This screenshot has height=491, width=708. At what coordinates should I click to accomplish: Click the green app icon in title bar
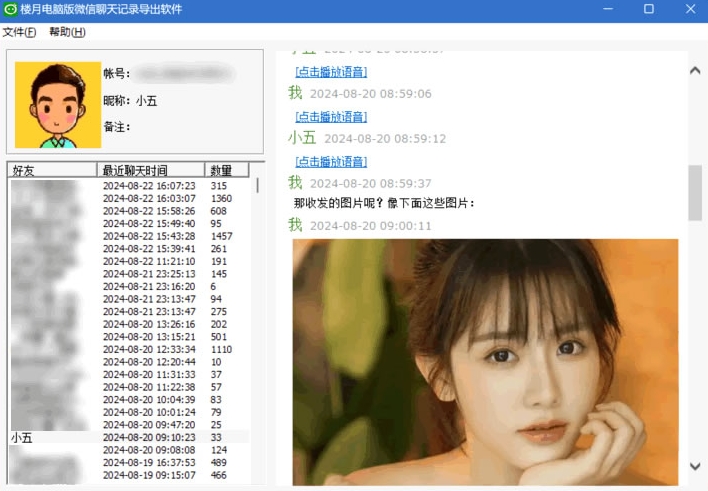coord(10,9)
